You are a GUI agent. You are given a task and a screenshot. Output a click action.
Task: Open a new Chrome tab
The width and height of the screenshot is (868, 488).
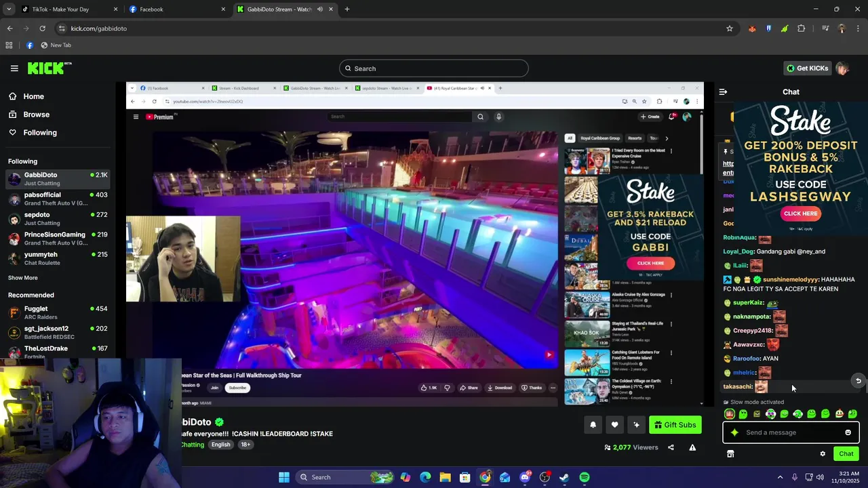[x=347, y=9]
